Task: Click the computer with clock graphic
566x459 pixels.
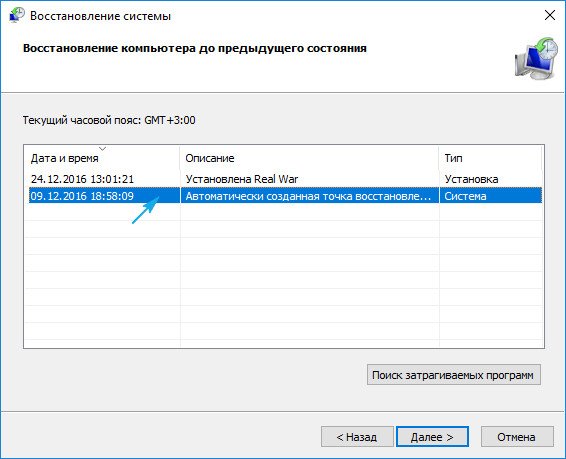Action: [536, 58]
